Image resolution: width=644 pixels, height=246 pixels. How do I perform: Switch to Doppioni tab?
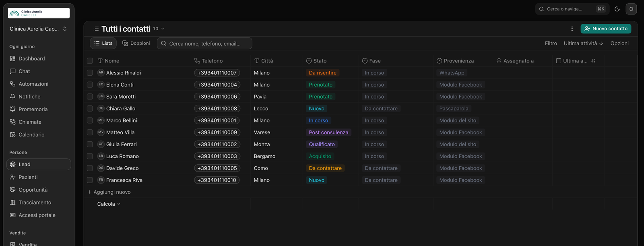click(136, 43)
